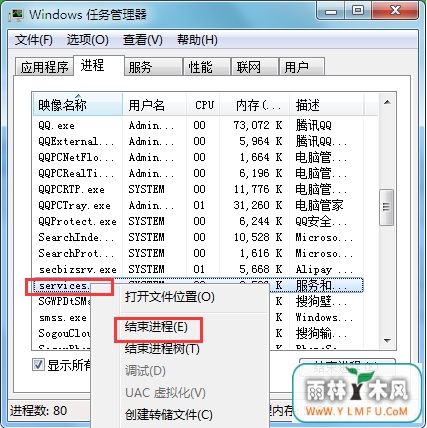Click the 腾讯QQ description cell
The image size is (427, 428).
[313, 125]
